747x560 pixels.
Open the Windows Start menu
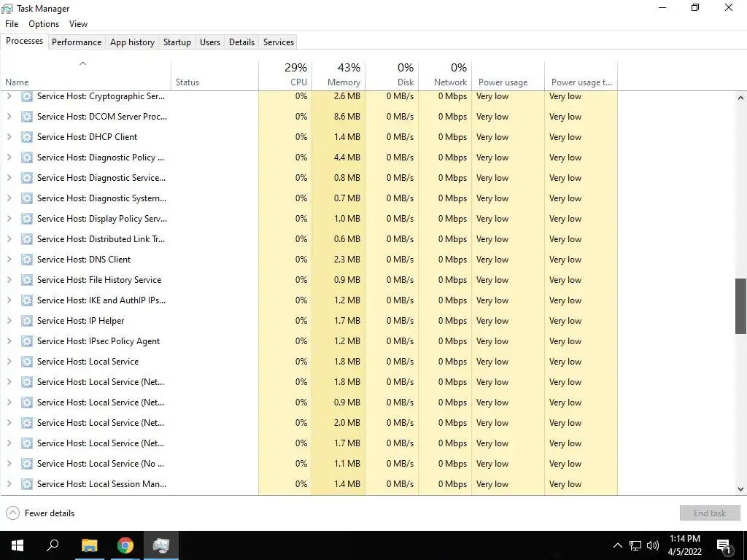(18, 545)
